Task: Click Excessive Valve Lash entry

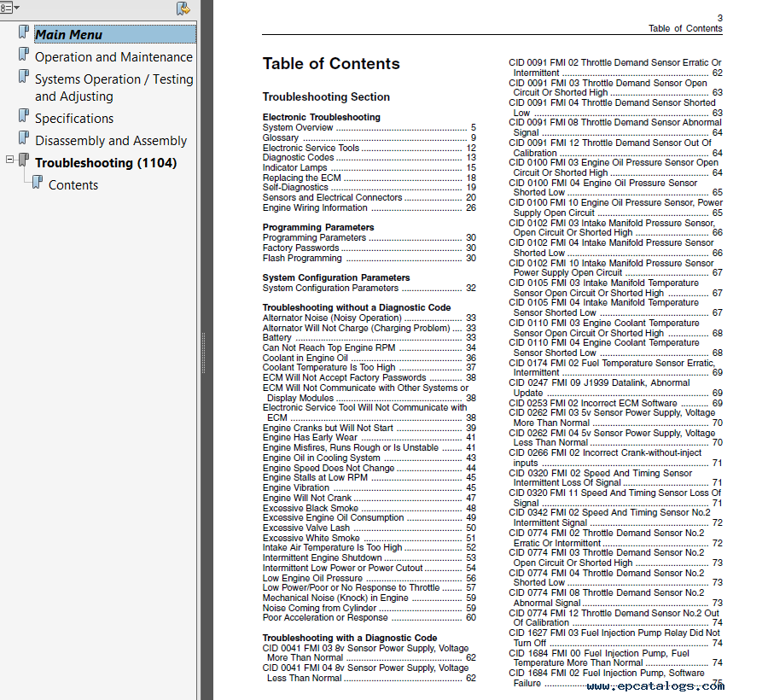Action: click(369, 528)
